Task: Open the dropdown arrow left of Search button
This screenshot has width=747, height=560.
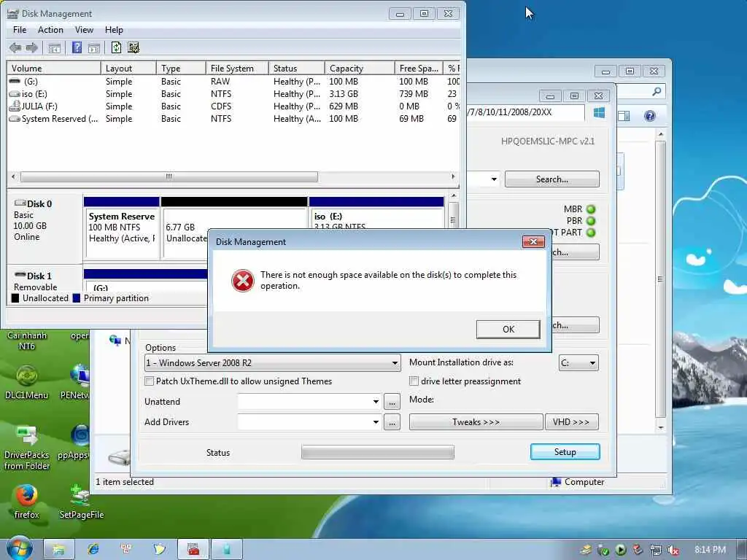Action: click(x=494, y=179)
